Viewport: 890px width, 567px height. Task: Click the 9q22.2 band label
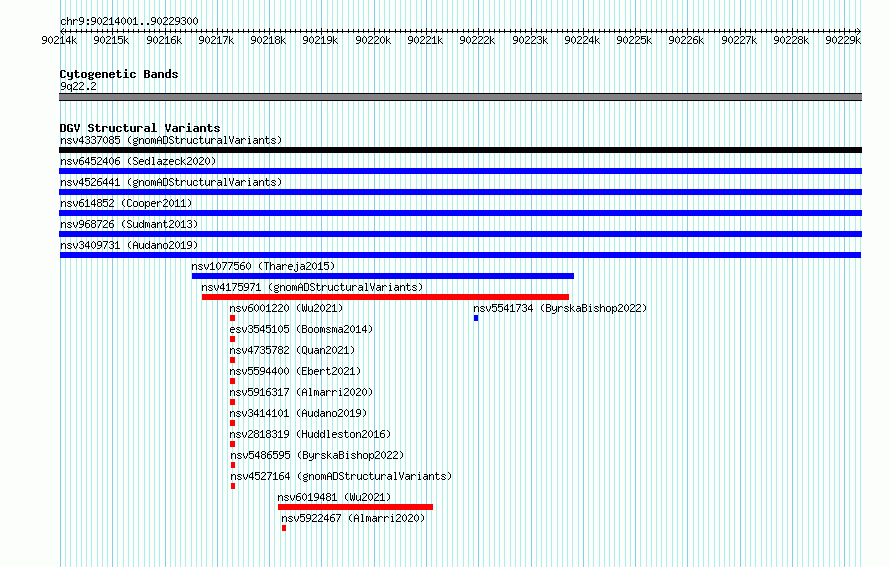(x=78, y=86)
